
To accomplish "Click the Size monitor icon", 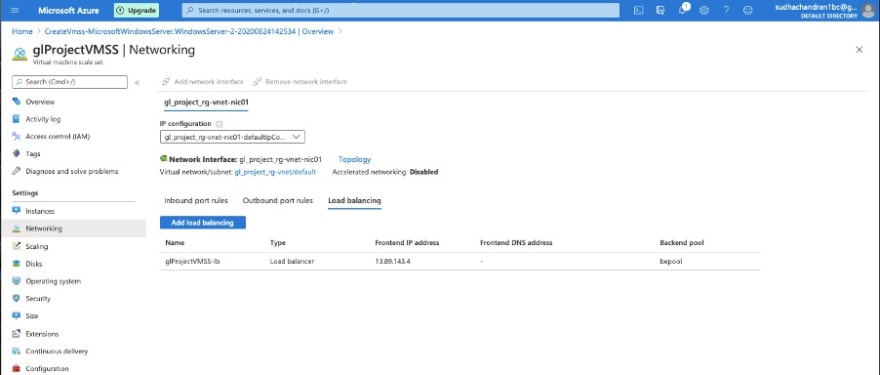I will click(16, 316).
